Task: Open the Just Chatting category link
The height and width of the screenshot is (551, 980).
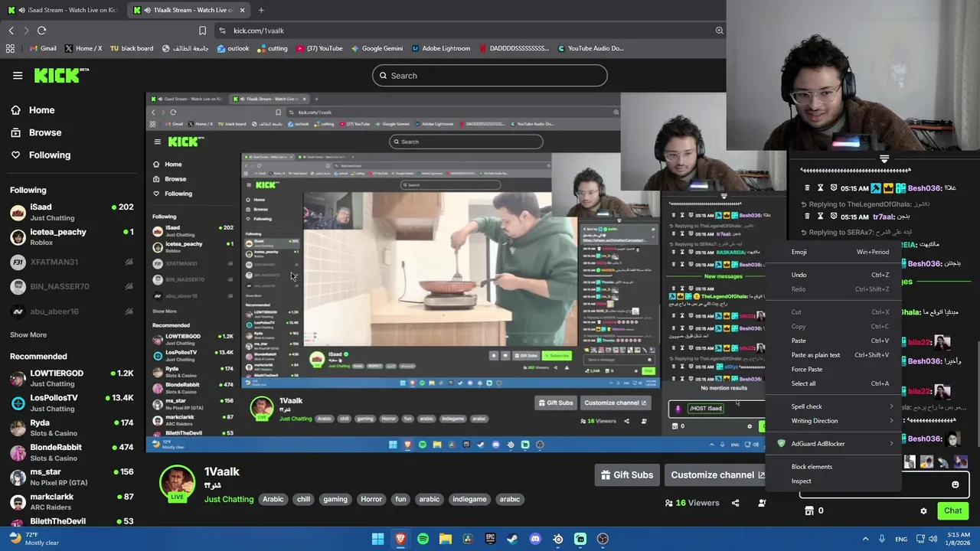Action: click(x=228, y=499)
